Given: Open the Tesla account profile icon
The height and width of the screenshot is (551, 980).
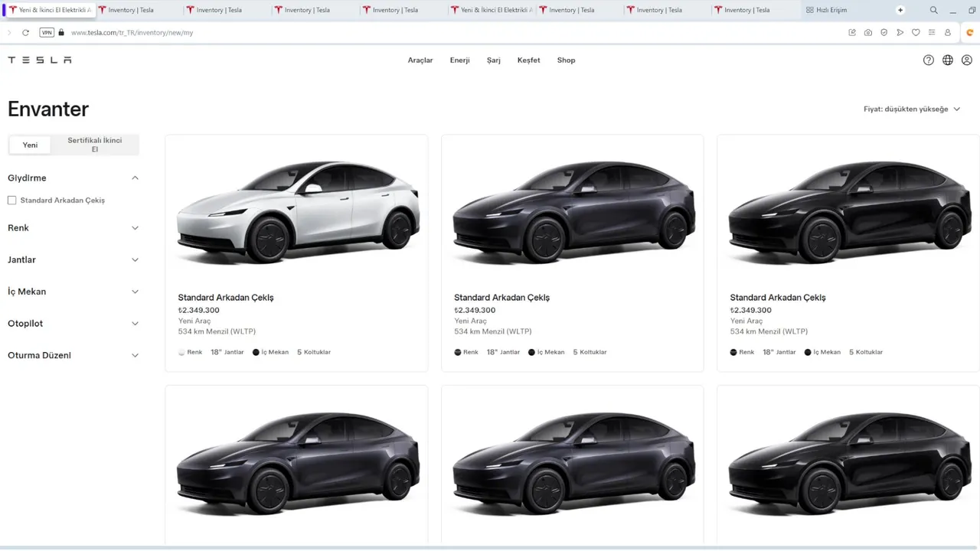Looking at the screenshot, I should point(967,60).
